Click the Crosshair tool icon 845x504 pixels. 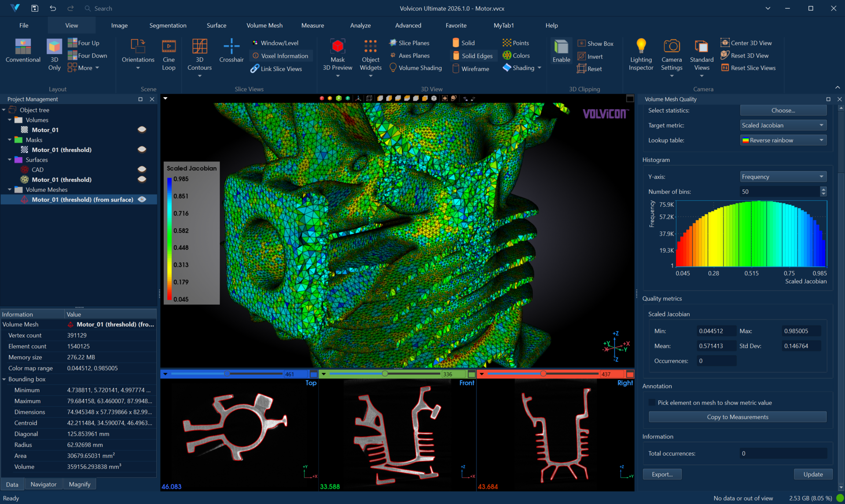point(231,47)
